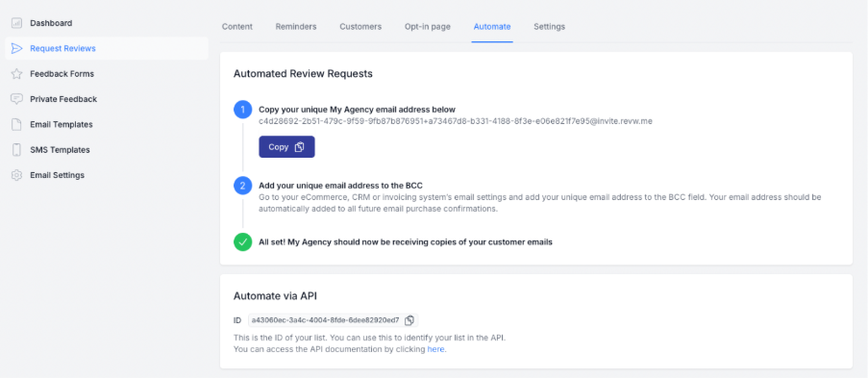Open Feedback Forms in the sidebar

62,74
